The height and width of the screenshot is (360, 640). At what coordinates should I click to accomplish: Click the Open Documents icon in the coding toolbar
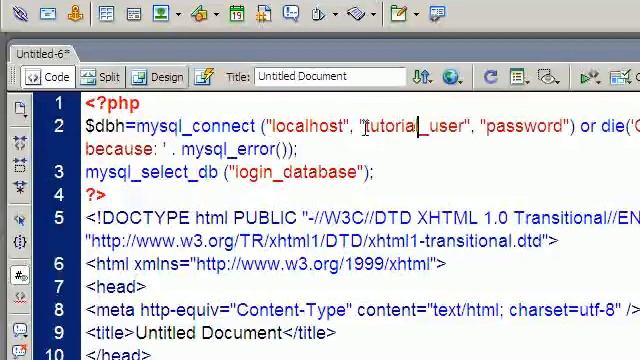[20, 109]
